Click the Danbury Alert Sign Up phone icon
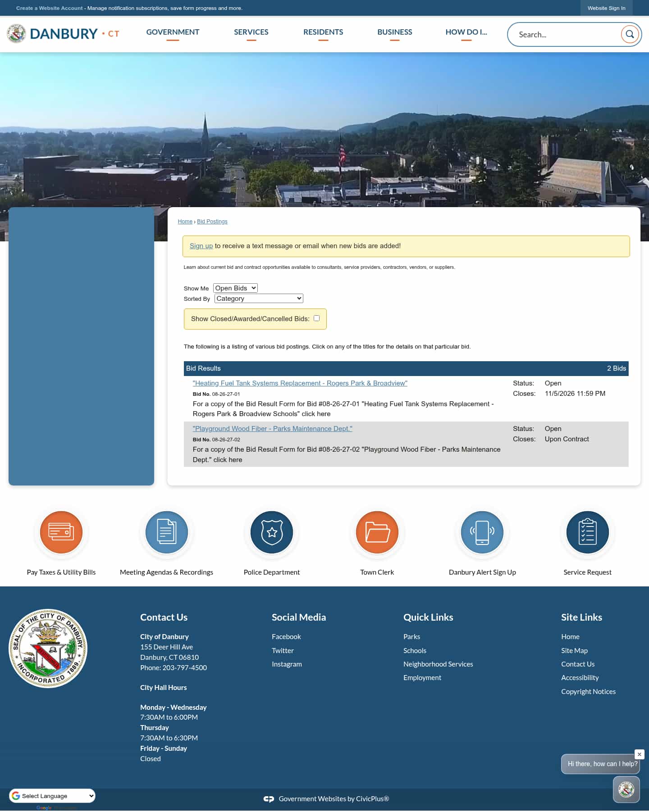This screenshot has width=649, height=812. click(482, 532)
